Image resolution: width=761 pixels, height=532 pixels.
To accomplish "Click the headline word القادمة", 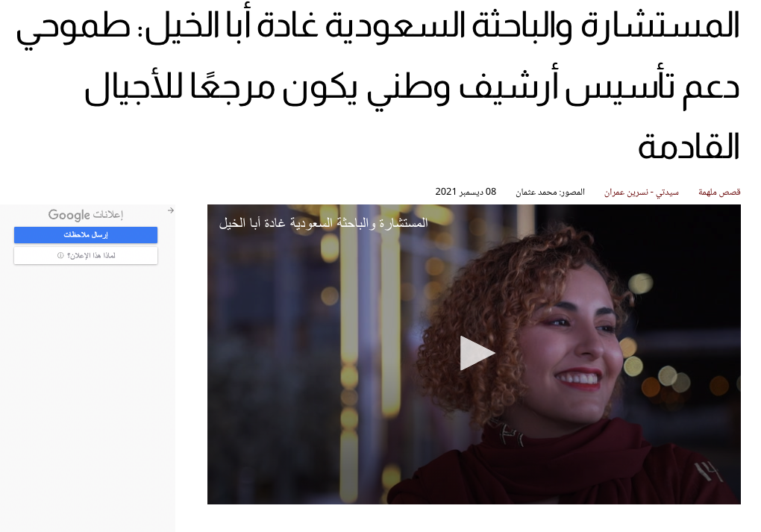I will tap(689, 146).
